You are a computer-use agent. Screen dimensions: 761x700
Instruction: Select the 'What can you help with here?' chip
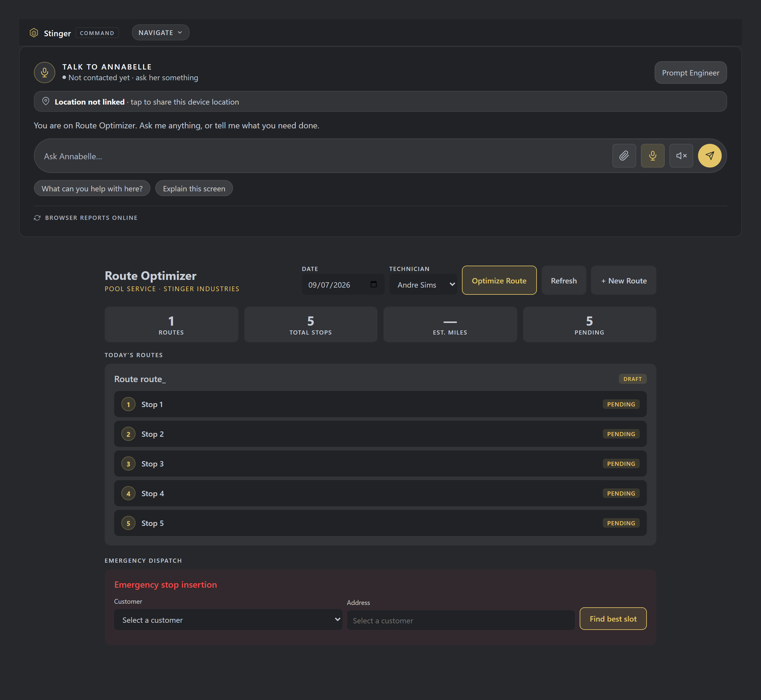coord(92,188)
